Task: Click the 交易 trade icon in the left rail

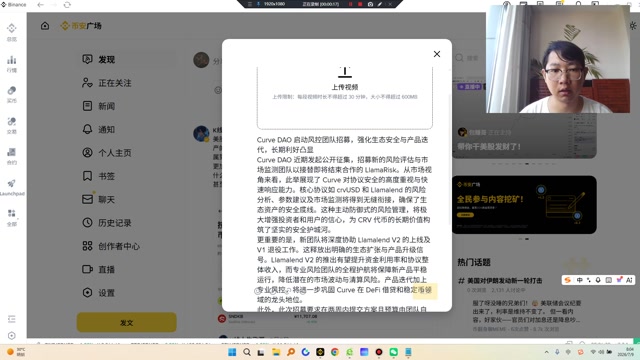Action: click(x=11, y=121)
